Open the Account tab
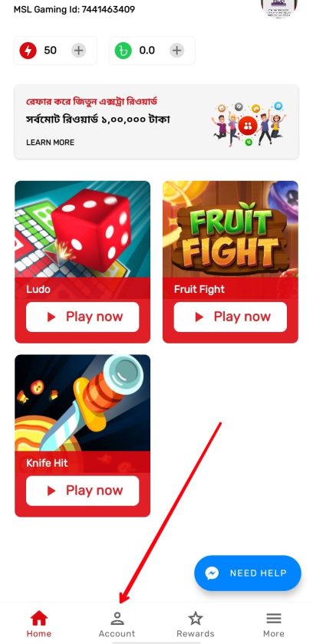This screenshot has height=644, width=313. click(x=117, y=623)
